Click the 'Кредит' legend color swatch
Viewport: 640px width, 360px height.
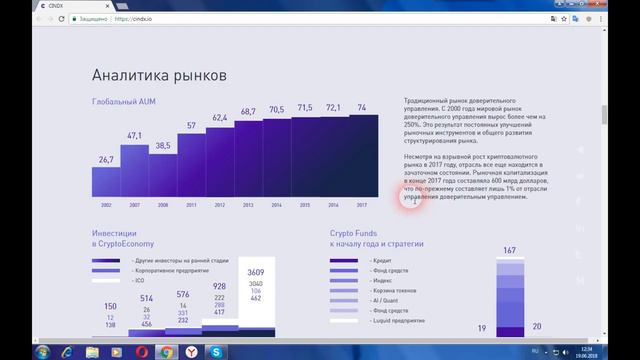344,260
